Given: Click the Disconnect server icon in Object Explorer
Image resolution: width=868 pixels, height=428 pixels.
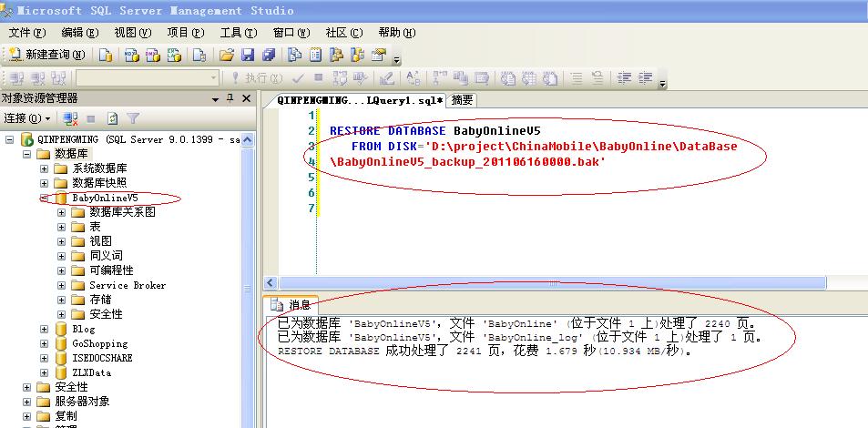Looking at the screenshot, I should (70, 118).
